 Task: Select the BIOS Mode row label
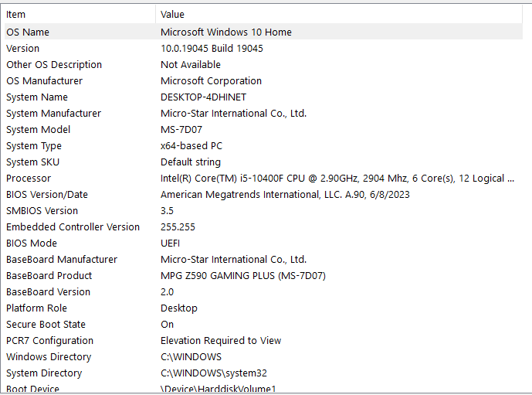32,243
